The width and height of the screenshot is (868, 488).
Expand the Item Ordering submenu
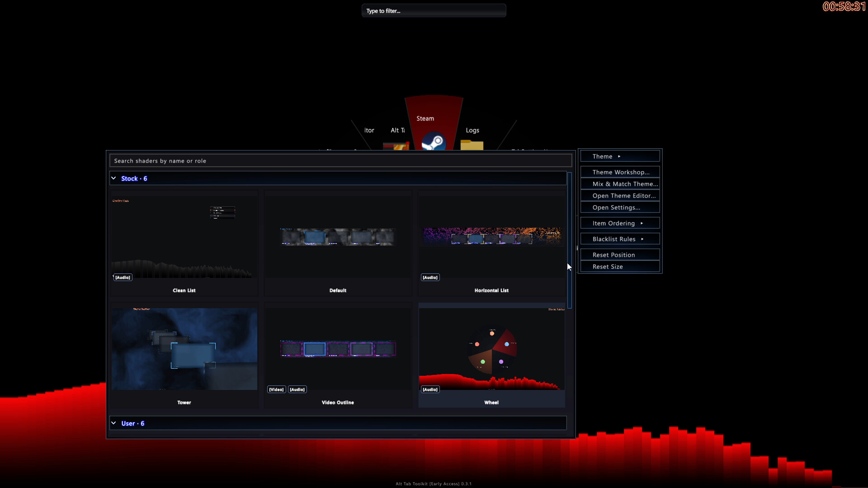pos(620,223)
